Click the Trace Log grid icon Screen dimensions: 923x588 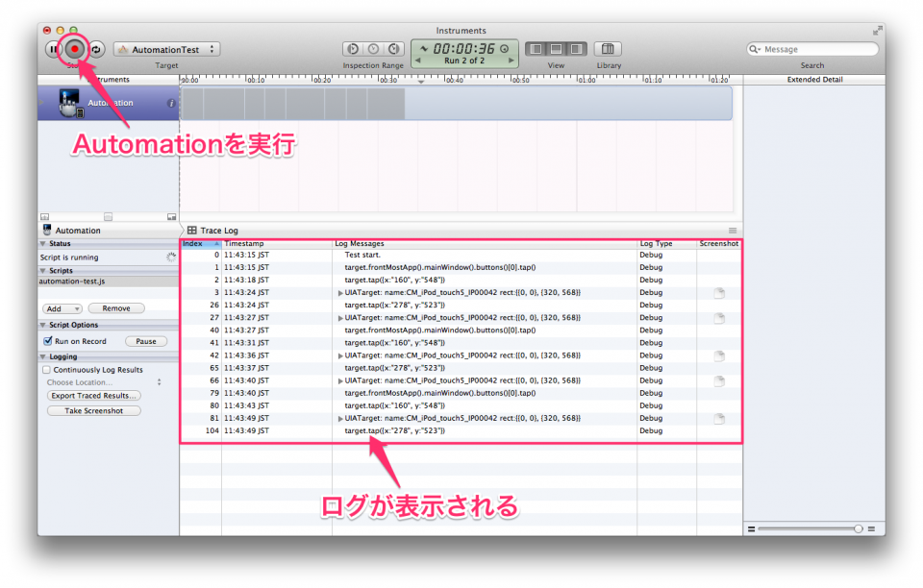pyautogui.click(x=192, y=231)
